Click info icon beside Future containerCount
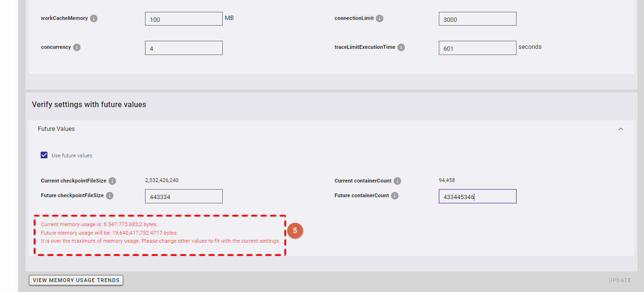644x292 pixels. click(x=395, y=196)
